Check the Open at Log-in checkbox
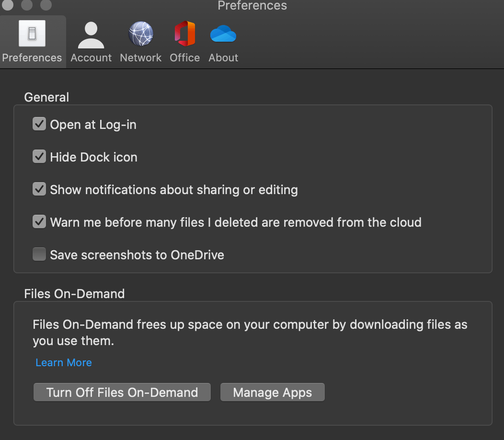Image resolution: width=504 pixels, height=440 pixels. [x=39, y=124]
